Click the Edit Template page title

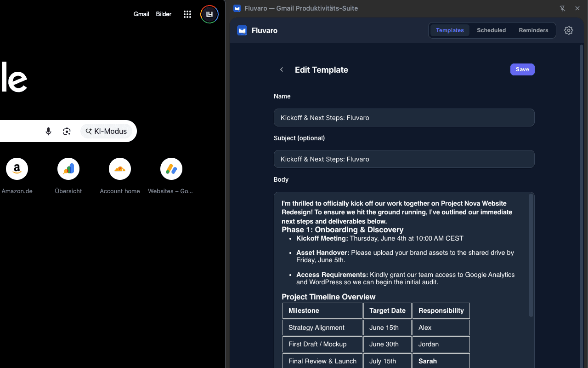[x=322, y=70]
